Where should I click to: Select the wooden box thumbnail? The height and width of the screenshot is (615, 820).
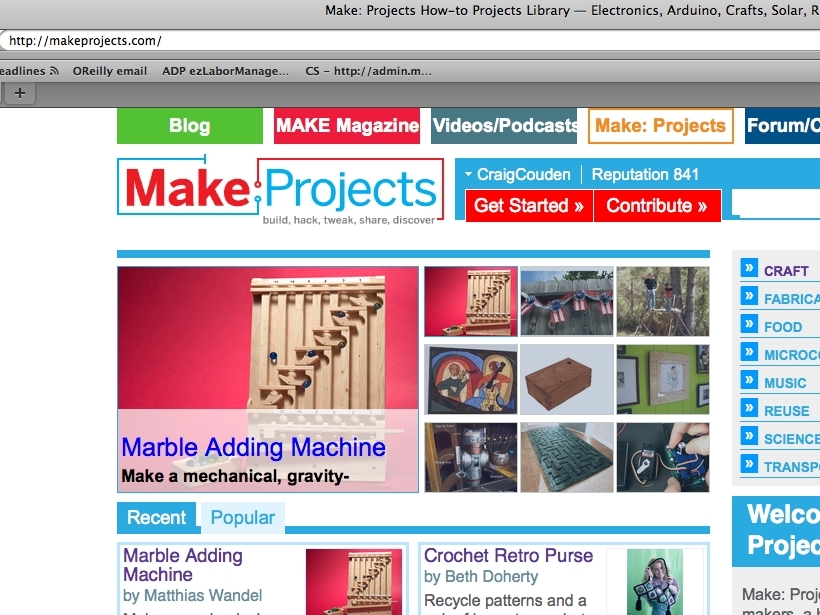pos(567,380)
